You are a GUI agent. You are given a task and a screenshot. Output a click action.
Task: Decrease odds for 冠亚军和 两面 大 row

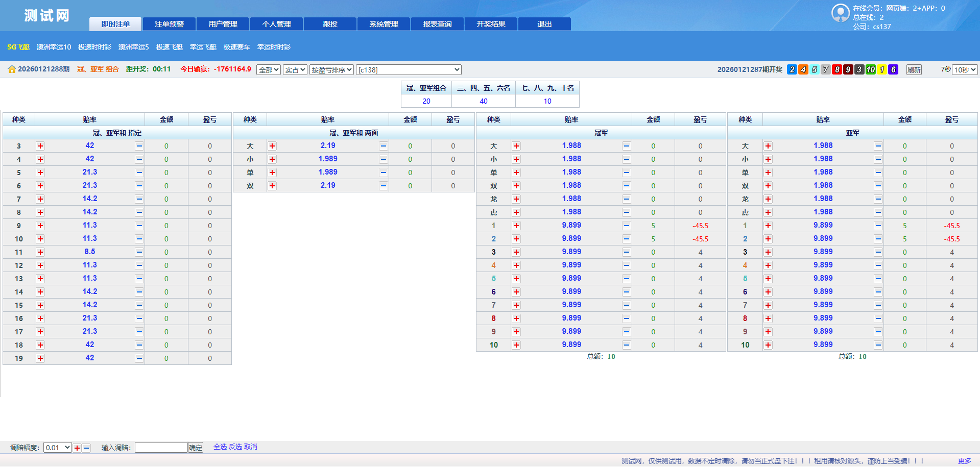(x=383, y=146)
